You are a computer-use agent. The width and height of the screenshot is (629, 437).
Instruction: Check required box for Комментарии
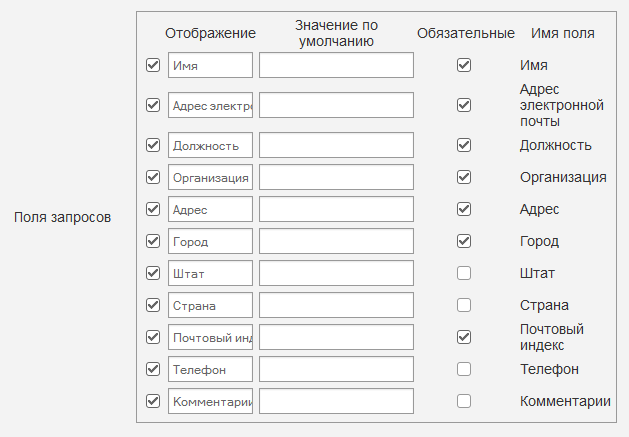464,401
